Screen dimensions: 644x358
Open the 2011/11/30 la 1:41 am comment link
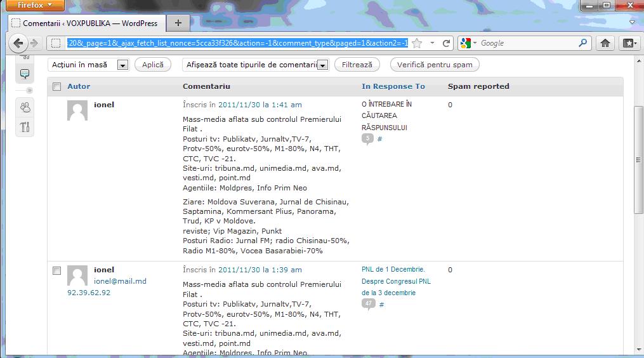260,105
